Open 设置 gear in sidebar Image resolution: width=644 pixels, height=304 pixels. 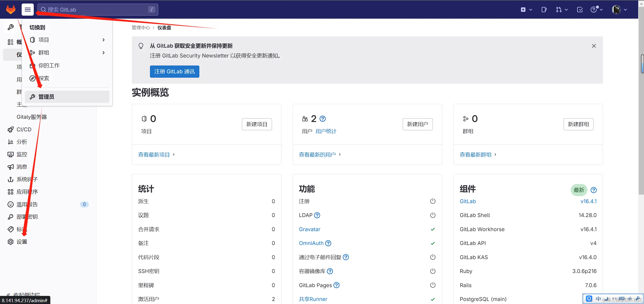tap(22, 242)
